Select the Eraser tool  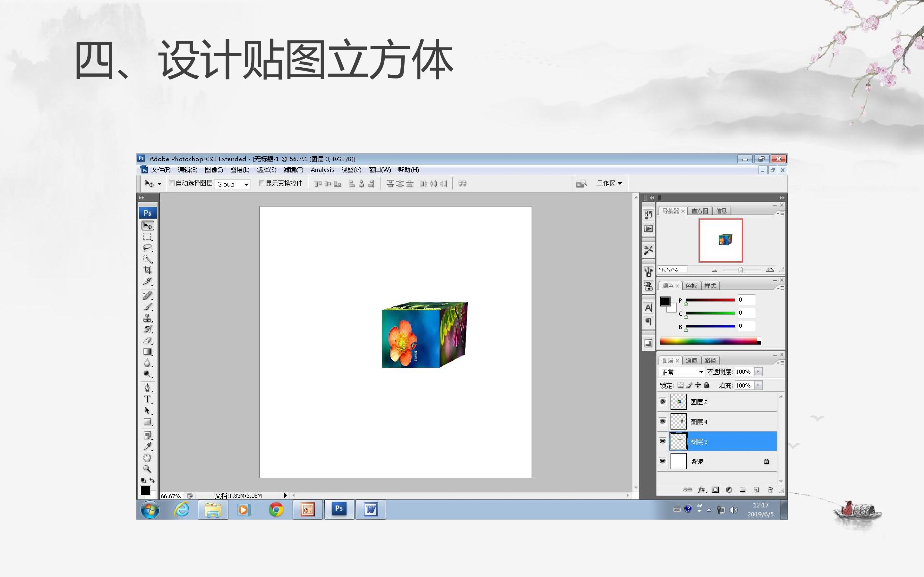[147, 341]
